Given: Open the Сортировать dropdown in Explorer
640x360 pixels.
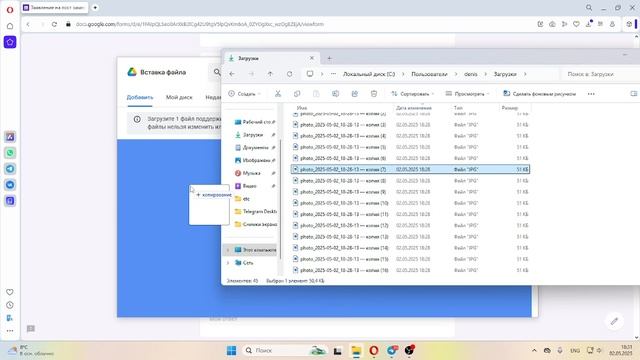Looking at the screenshot, I should [413, 94].
